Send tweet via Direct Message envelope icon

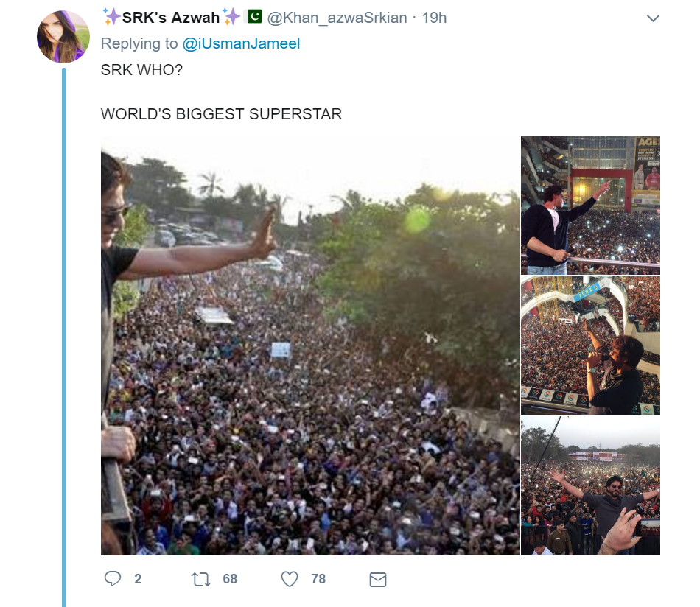pyautogui.click(x=377, y=579)
